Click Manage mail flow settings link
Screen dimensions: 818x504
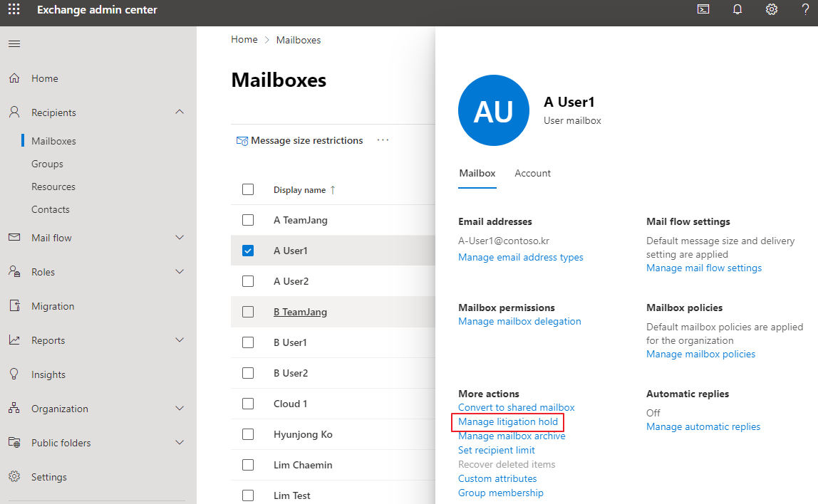704,268
